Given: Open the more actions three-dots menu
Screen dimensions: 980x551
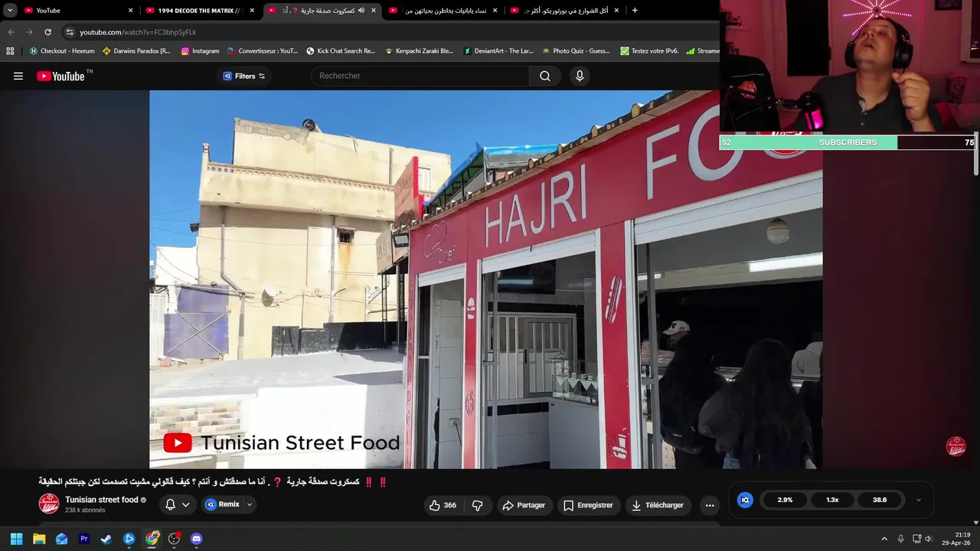Looking at the screenshot, I should click(710, 505).
